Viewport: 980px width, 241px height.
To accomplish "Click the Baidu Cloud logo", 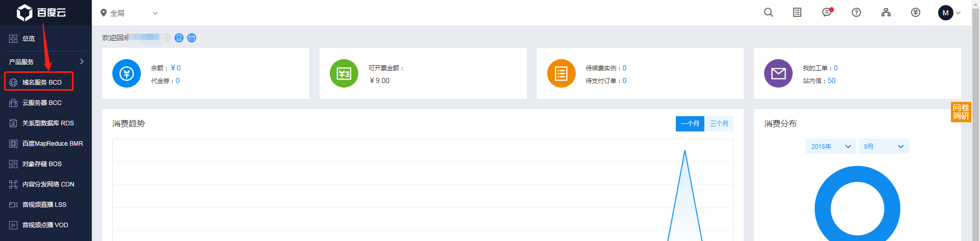I will click(42, 13).
